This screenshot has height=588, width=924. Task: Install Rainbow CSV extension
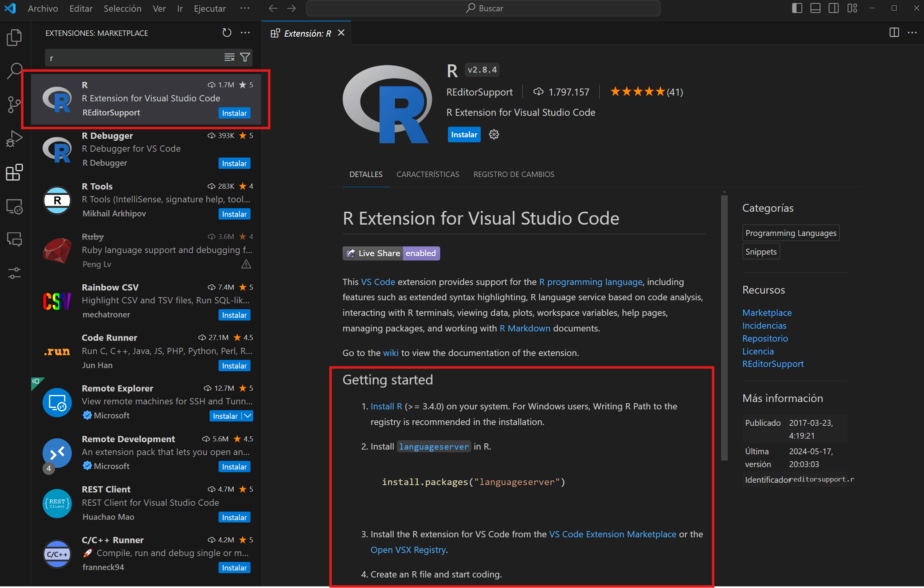click(x=234, y=315)
